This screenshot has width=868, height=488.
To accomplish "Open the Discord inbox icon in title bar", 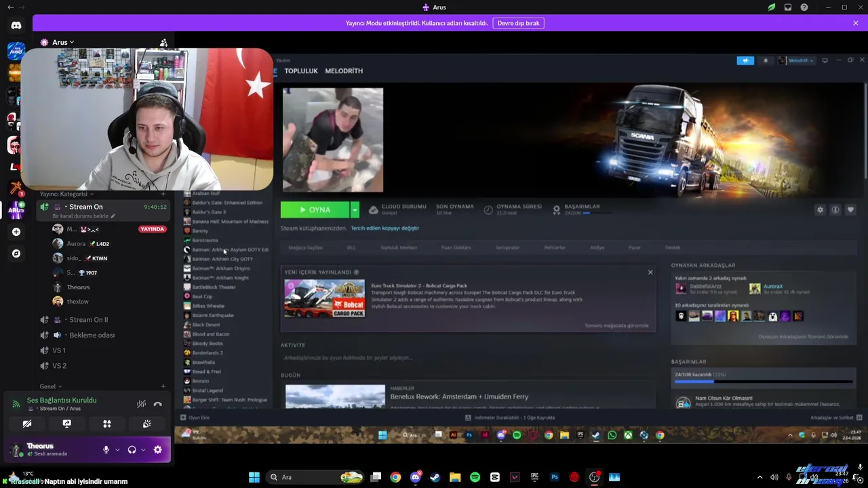I will [x=788, y=7].
